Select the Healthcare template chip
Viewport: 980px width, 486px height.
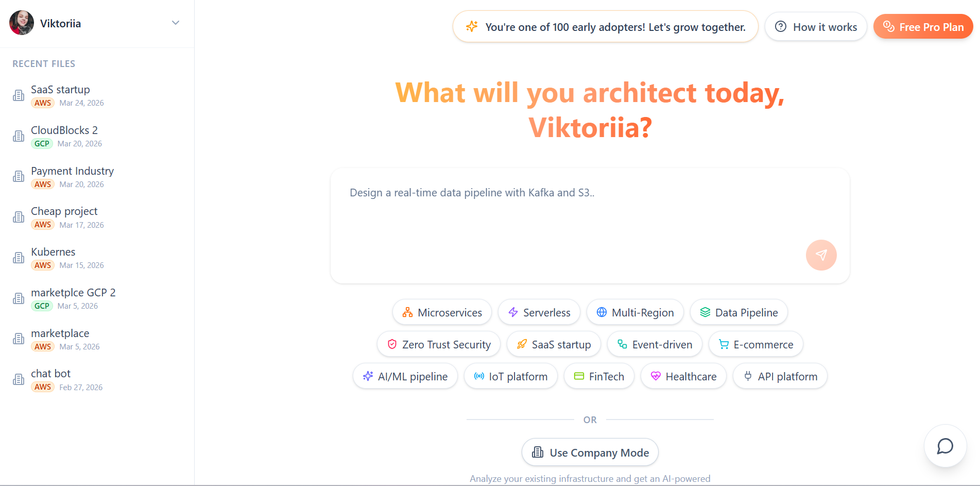coord(683,376)
